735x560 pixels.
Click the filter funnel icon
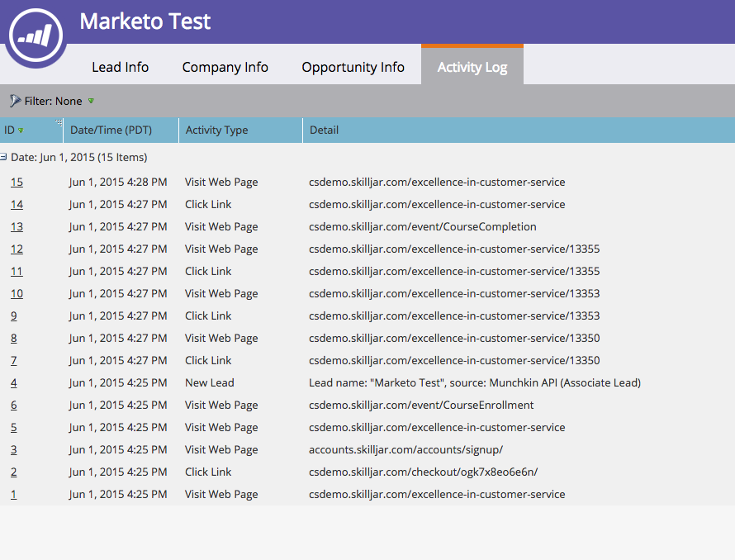[15, 101]
